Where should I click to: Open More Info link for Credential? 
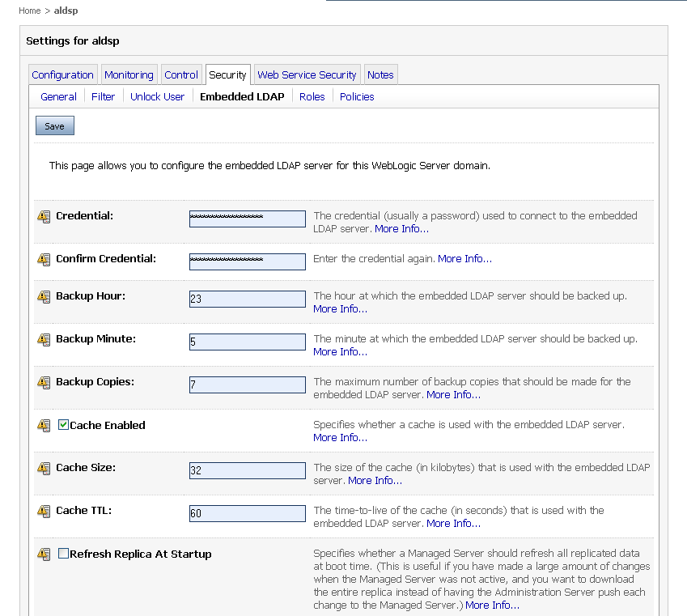pyautogui.click(x=402, y=229)
